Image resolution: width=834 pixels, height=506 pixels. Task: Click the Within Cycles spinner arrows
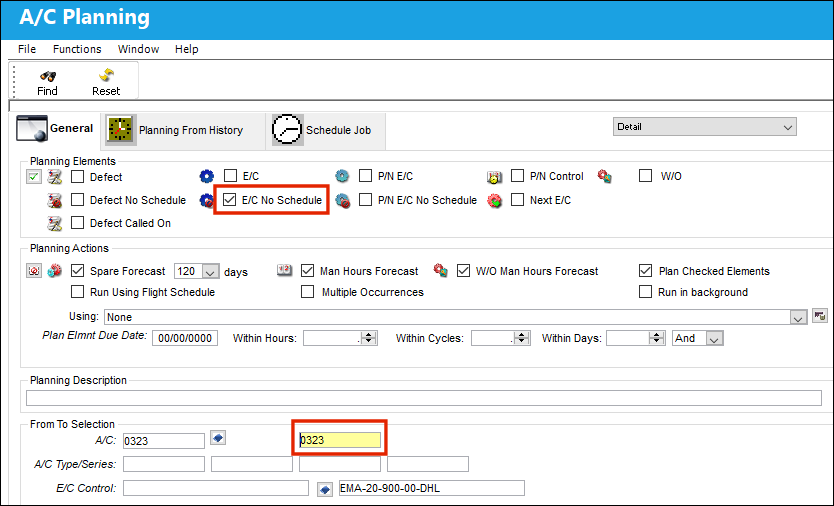tap(522, 338)
